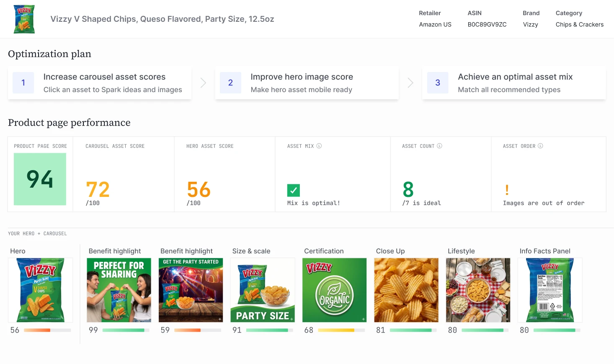Select the Get the Party Started thumbnail

(x=191, y=290)
